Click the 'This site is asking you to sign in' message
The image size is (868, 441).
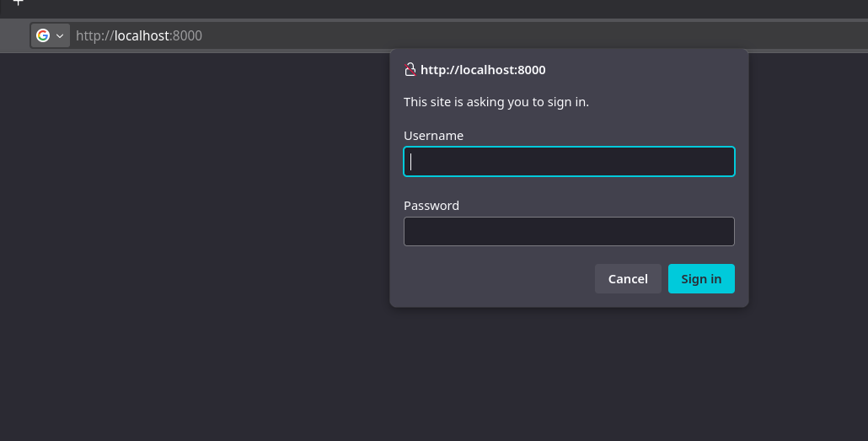(496, 103)
